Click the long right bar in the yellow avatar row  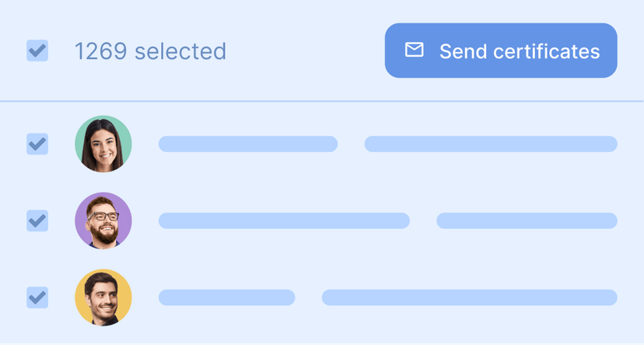[469, 297]
